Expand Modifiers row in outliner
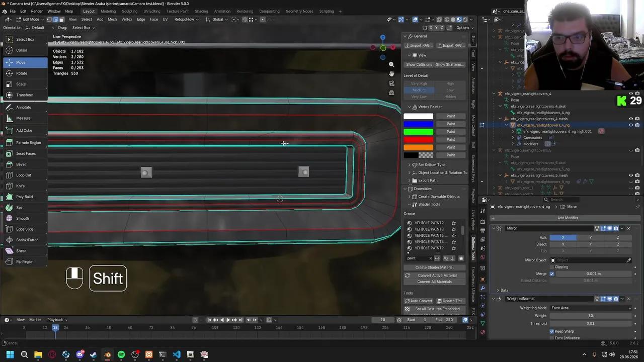 (513, 144)
